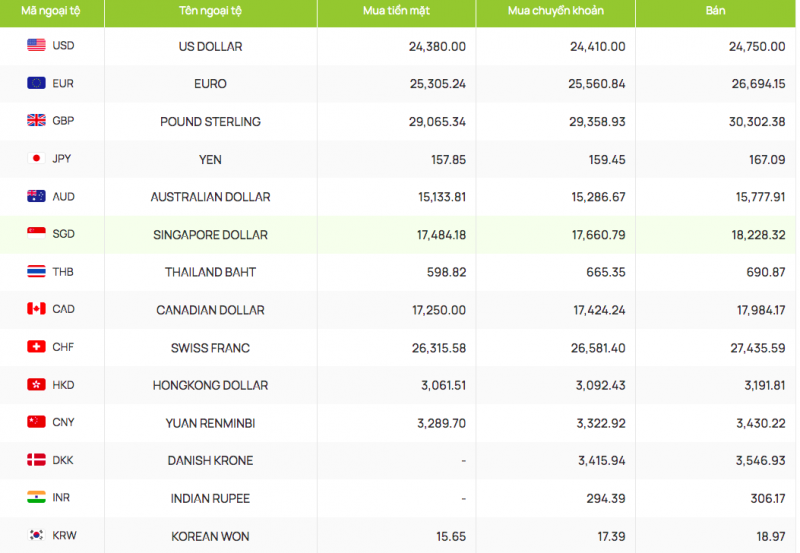Screen dimensions: 800x553
Task: Click the United States flag icon
Action: point(37,45)
